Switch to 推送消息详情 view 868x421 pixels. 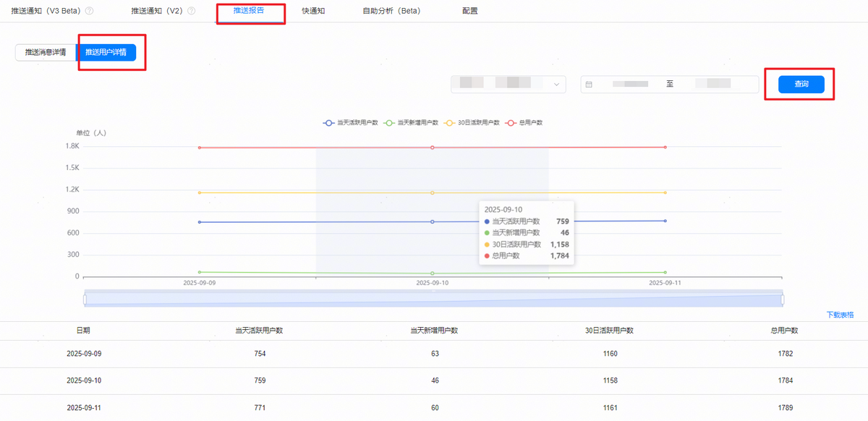click(x=46, y=53)
